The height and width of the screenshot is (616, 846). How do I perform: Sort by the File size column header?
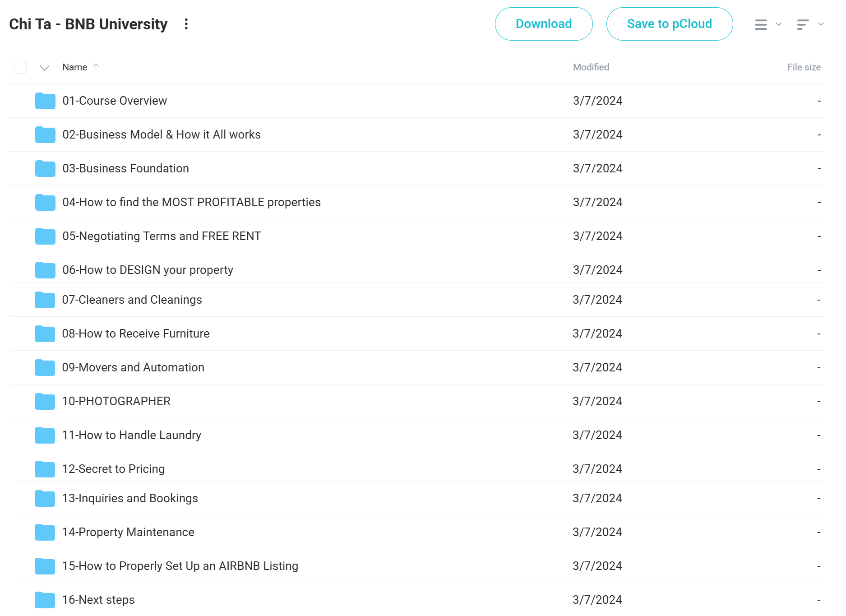coord(804,67)
